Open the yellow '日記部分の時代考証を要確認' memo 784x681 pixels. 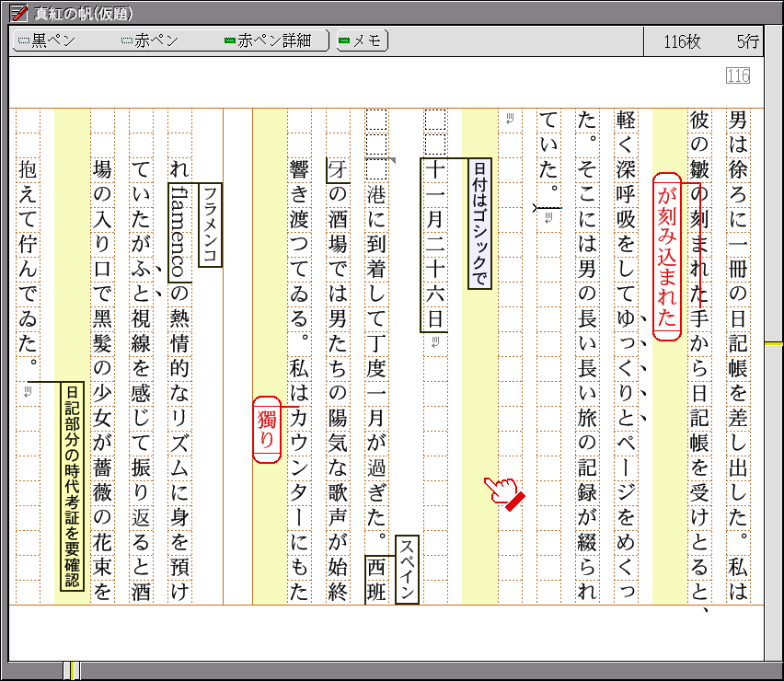pyautogui.click(x=71, y=486)
